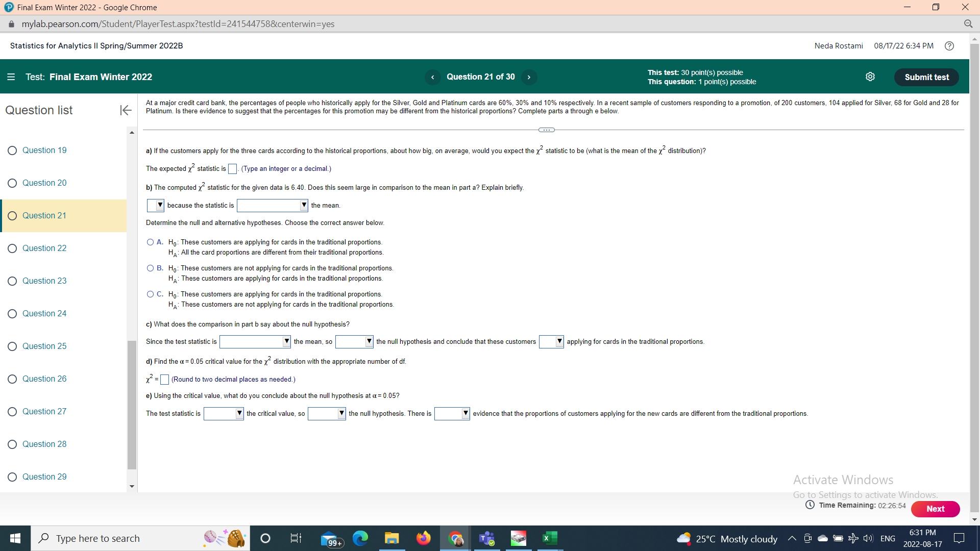Screen dimensions: 980x551
Task: Switch to Question 22 in the list
Action: (44, 248)
